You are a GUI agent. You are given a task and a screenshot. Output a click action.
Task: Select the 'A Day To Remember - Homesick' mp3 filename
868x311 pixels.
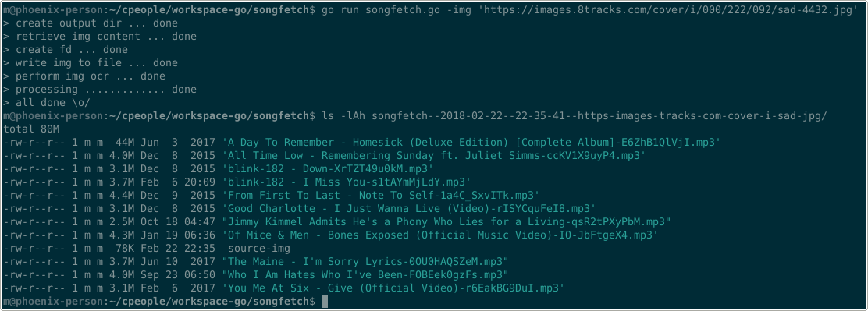[x=471, y=143]
